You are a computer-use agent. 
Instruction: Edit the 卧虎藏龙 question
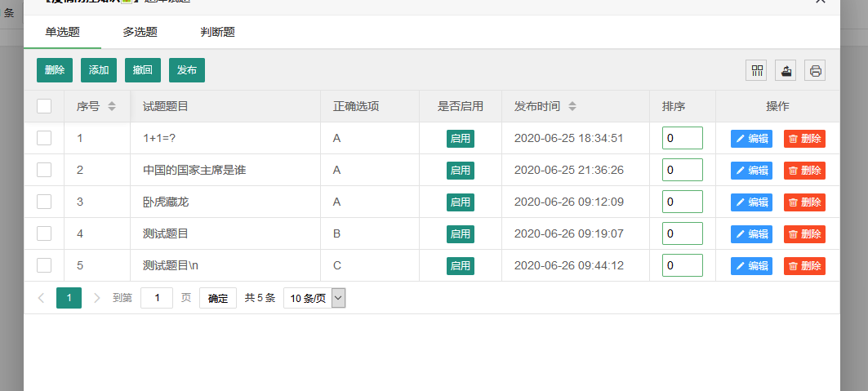tap(751, 202)
